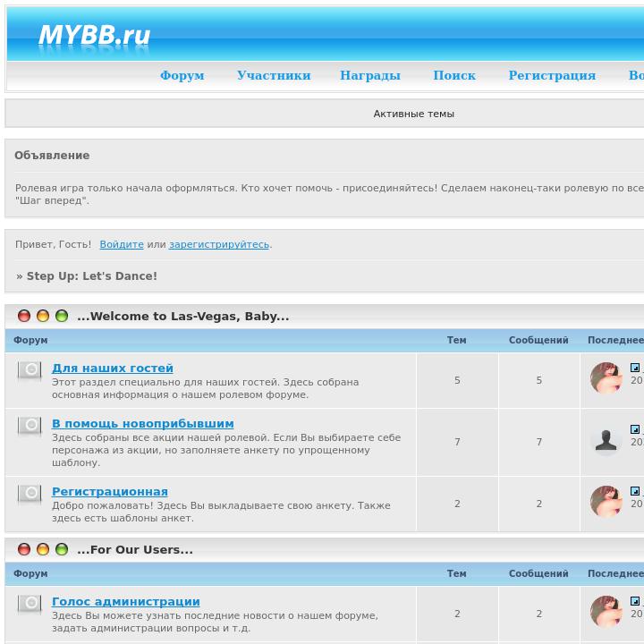The width and height of the screenshot is (644, 644).
Task: Open "Активные темы" link
Action: pyautogui.click(x=413, y=114)
